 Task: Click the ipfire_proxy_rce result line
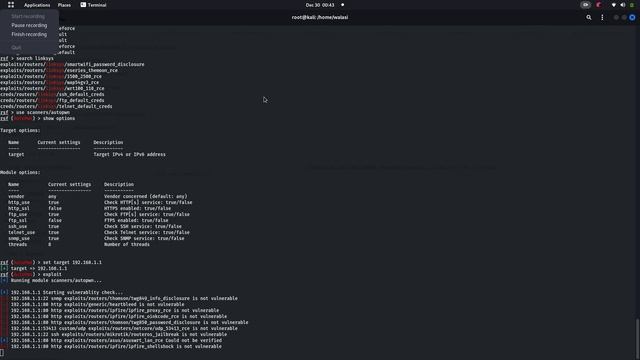(x=109, y=310)
